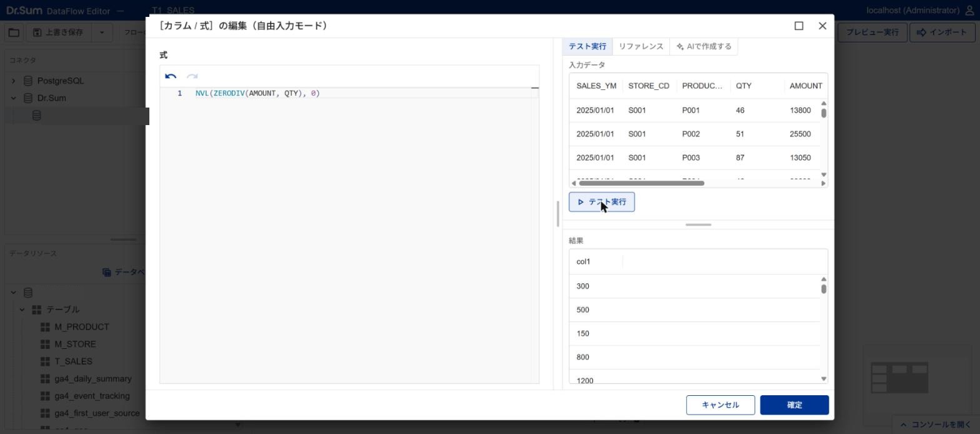Viewport: 980px width, 434px height.
Task: Click the Dr.Sum connector database icon
Action: (28, 98)
